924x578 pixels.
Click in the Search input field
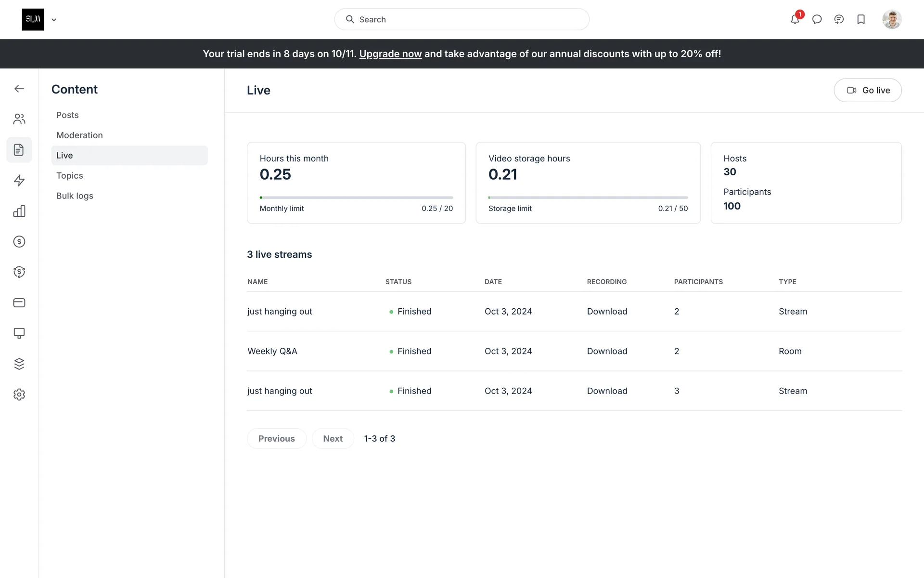pyautogui.click(x=462, y=19)
